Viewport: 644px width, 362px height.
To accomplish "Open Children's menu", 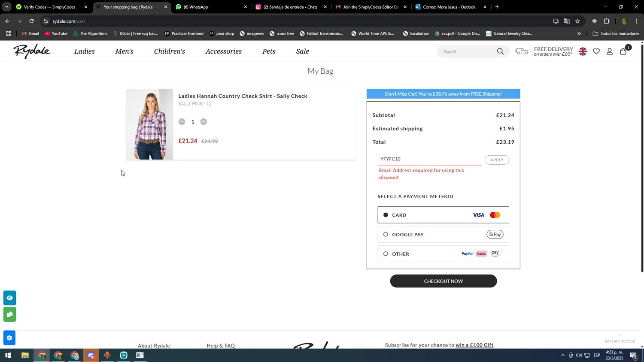I will tap(170, 51).
